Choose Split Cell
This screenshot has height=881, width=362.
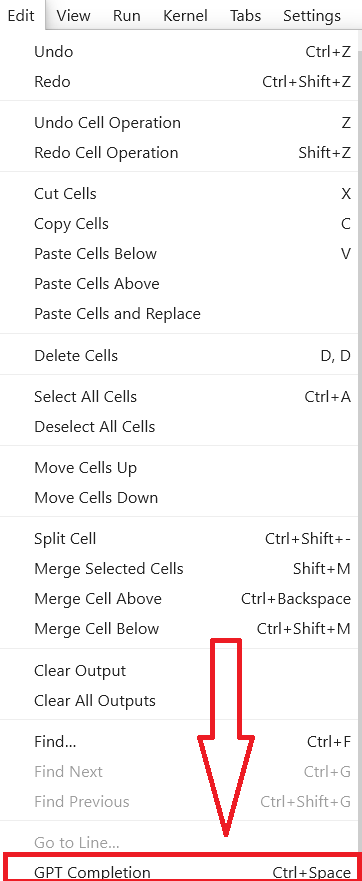coord(181,539)
